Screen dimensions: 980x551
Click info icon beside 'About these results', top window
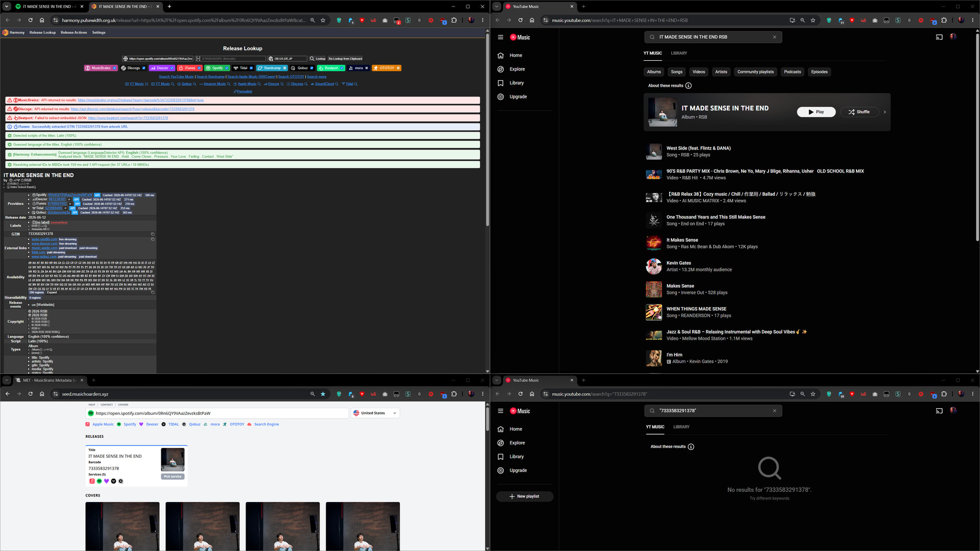pos(689,86)
